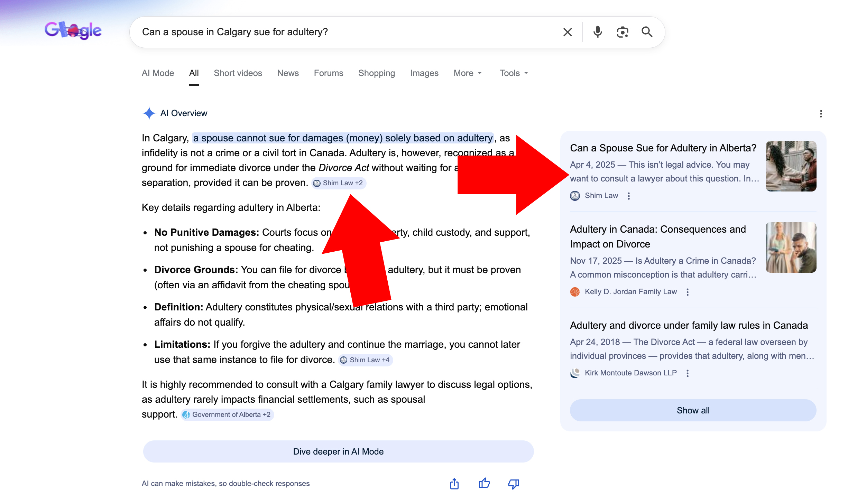Start voice search with microphone icon
Image resolution: width=848 pixels, height=504 pixels.
pos(598,32)
